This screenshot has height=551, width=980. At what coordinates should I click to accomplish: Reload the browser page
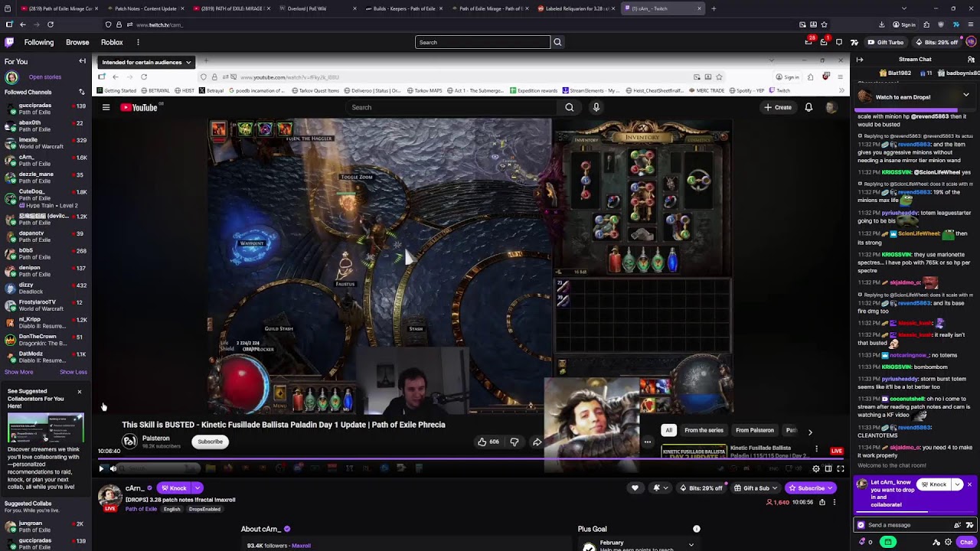click(51, 24)
